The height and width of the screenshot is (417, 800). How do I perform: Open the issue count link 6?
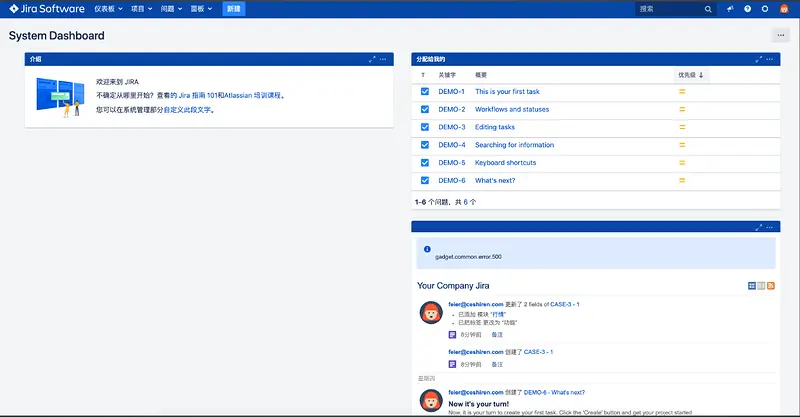tap(465, 202)
